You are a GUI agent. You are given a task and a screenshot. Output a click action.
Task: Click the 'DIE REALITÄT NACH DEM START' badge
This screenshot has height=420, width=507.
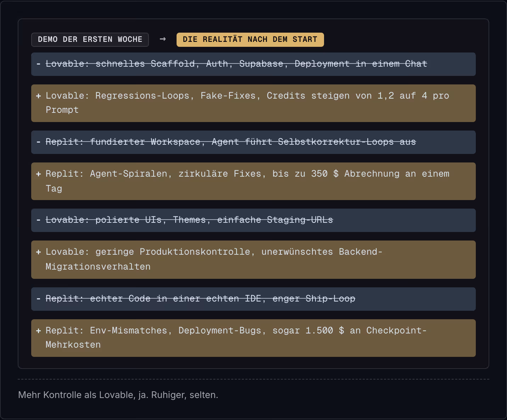point(250,39)
